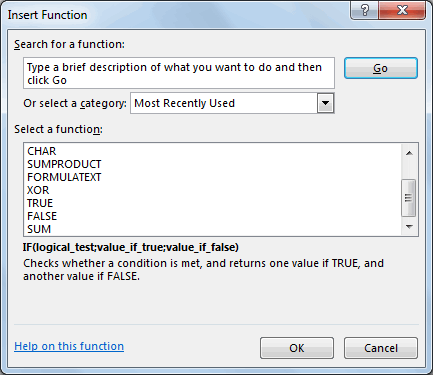Choose SUM in the function list

(x=39, y=229)
